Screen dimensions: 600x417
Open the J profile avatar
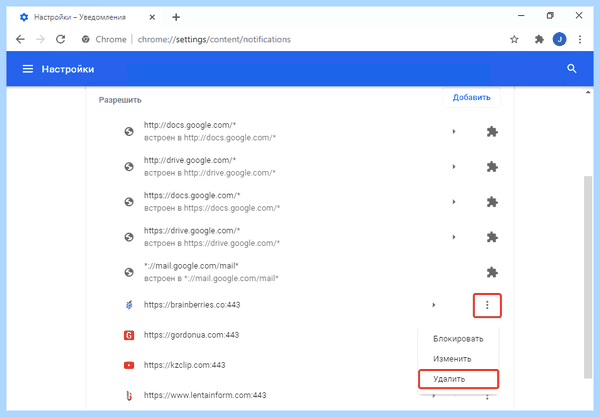pos(559,39)
